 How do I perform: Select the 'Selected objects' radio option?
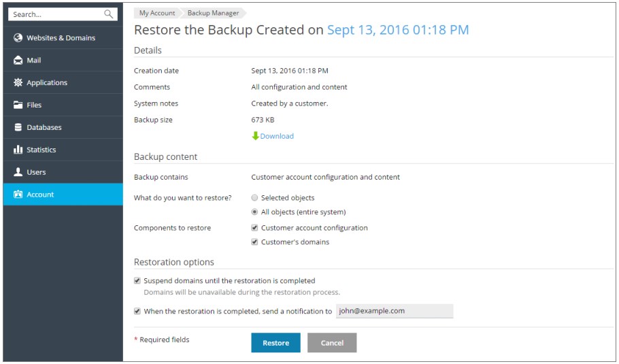click(x=254, y=197)
